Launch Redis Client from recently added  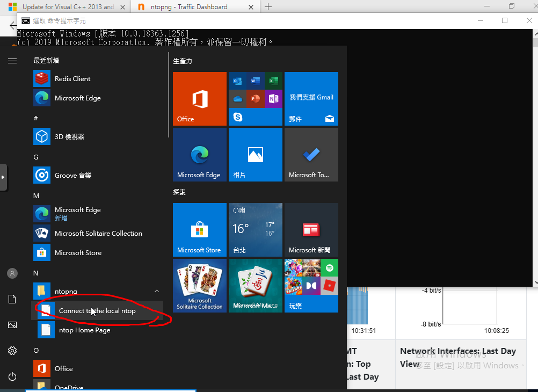pos(97,78)
